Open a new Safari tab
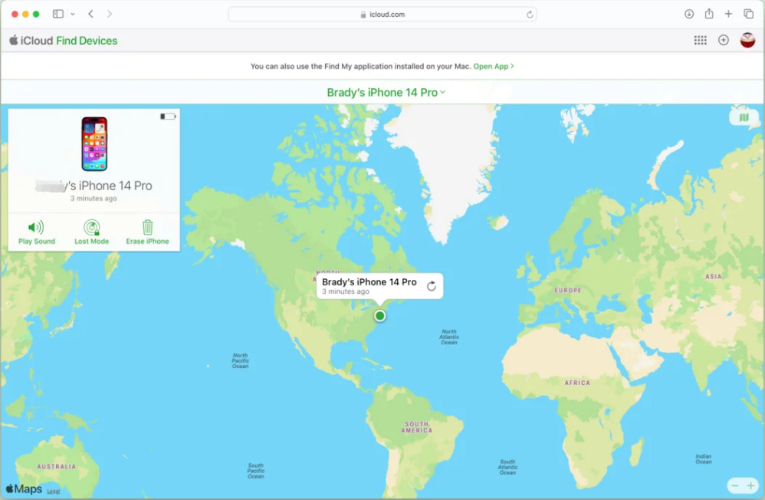This screenshot has height=500, width=765. click(728, 14)
